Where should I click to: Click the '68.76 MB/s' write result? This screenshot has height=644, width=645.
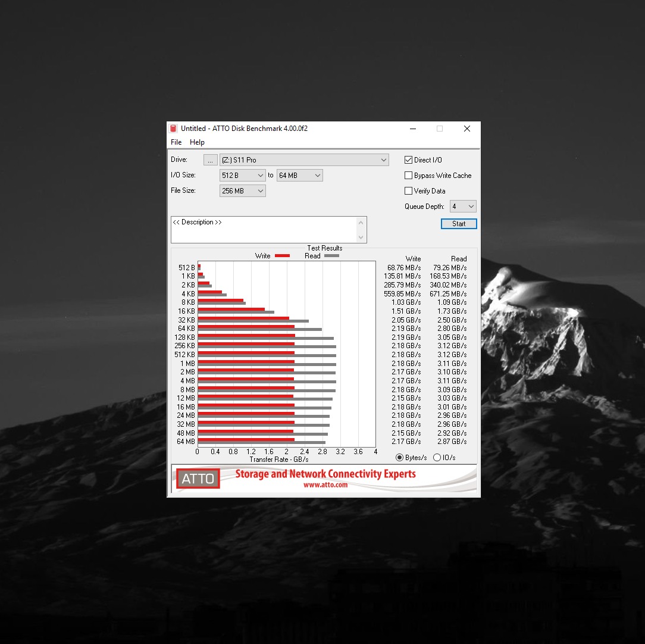pyautogui.click(x=404, y=267)
